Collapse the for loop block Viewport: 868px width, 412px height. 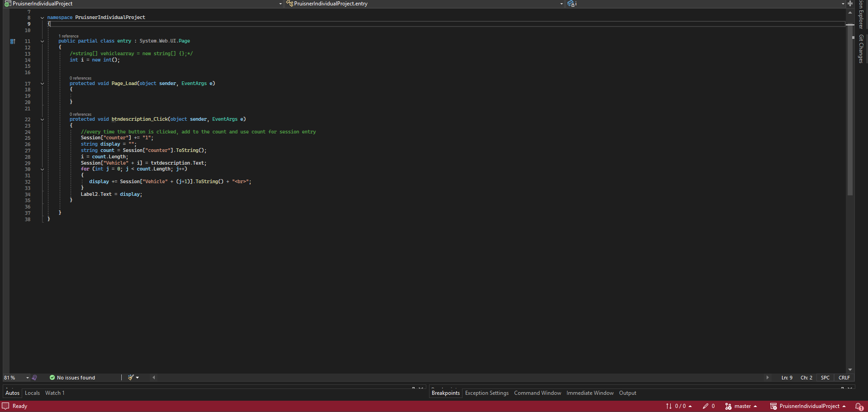pyautogui.click(x=42, y=169)
